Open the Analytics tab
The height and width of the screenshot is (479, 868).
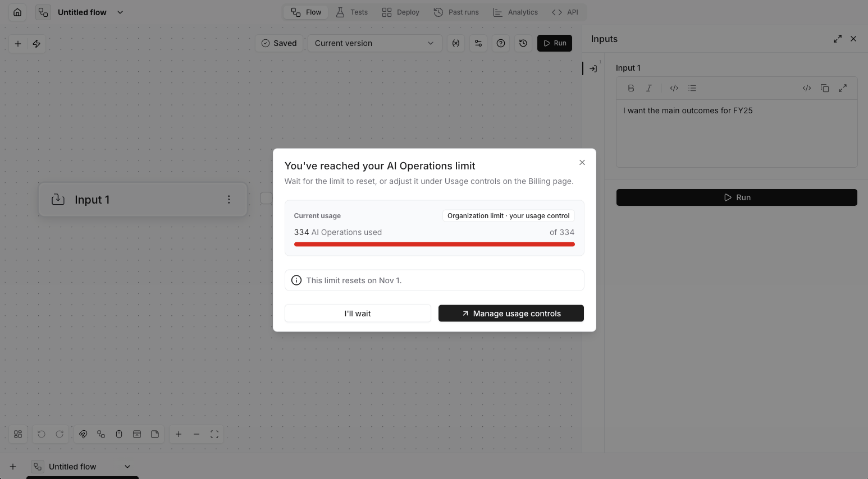(515, 12)
